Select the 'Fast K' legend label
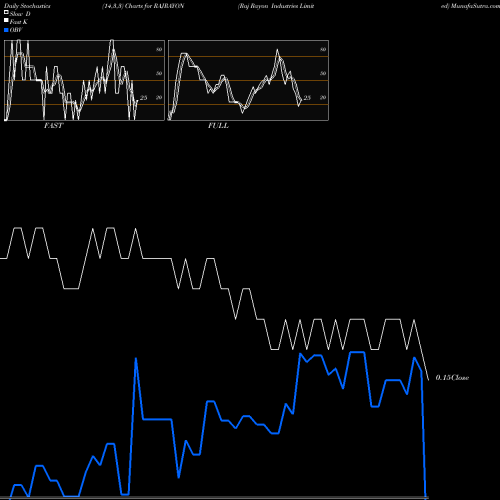500x500 pixels. [19, 22]
